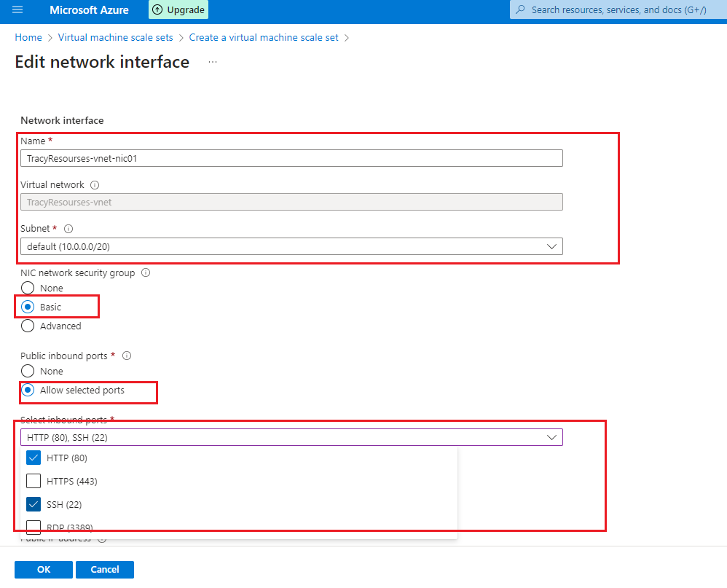Check the HTTPS (443) checkbox
The image size is (727, 588).
34,481
